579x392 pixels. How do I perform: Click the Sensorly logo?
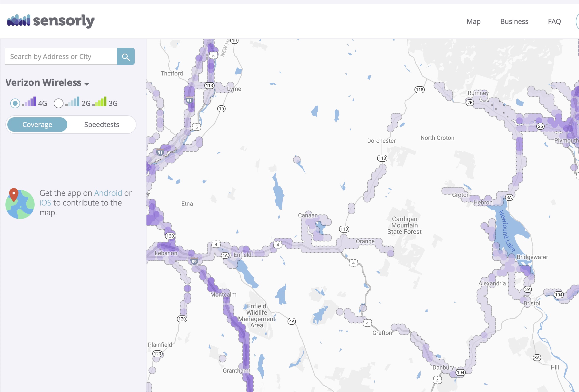coord(51,21)
